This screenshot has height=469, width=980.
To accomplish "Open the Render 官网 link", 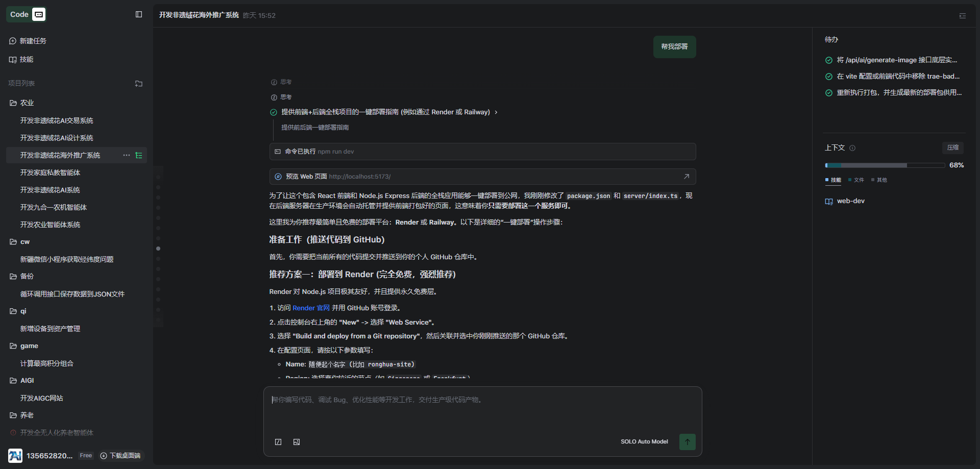I will coord(311,308).
